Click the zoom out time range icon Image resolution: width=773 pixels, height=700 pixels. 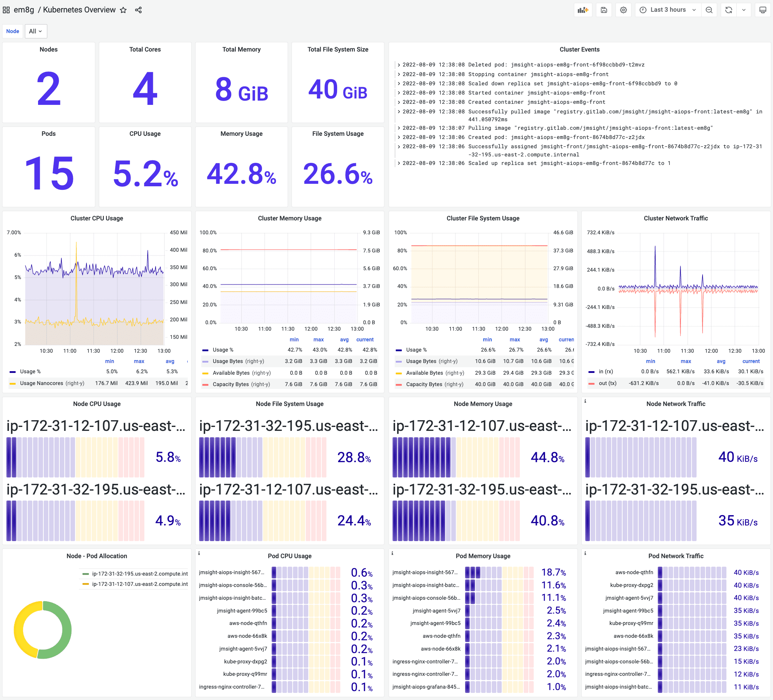709,10
